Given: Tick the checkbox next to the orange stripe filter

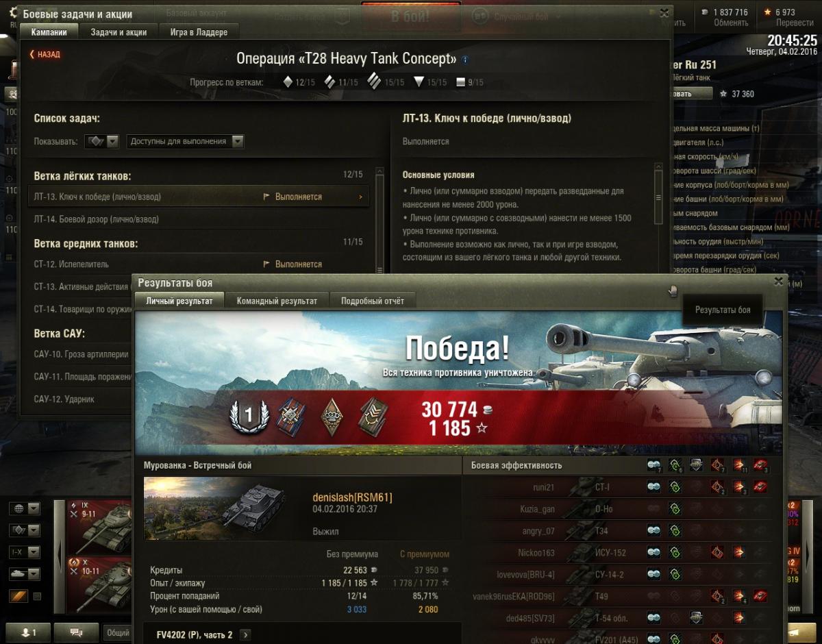Looking at the screenshot, I should [37, 596].
